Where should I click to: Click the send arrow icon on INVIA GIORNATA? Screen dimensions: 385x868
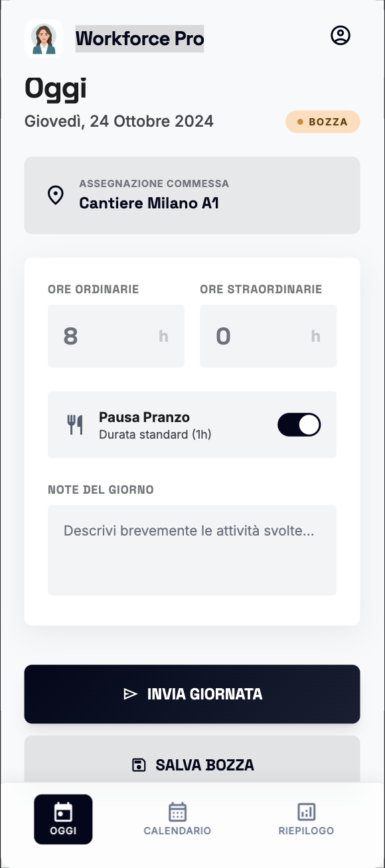(x=130, y=693)
